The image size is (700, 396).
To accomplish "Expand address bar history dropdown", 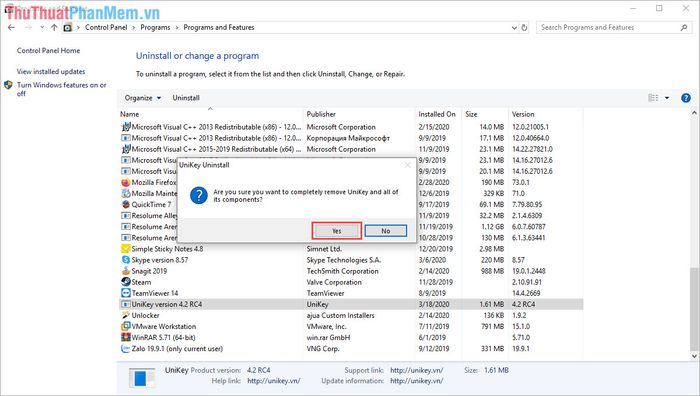I will (514, 28).
